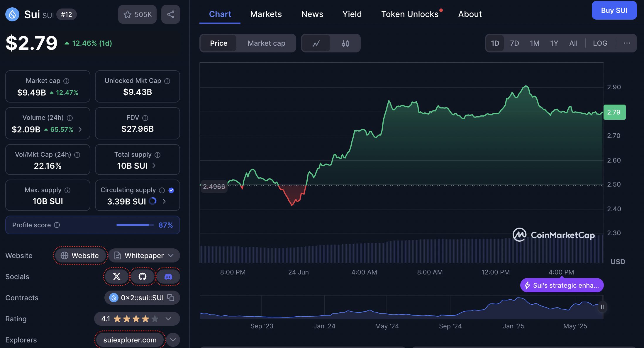Click the $2.79 price heading

(x=32, y=43)
